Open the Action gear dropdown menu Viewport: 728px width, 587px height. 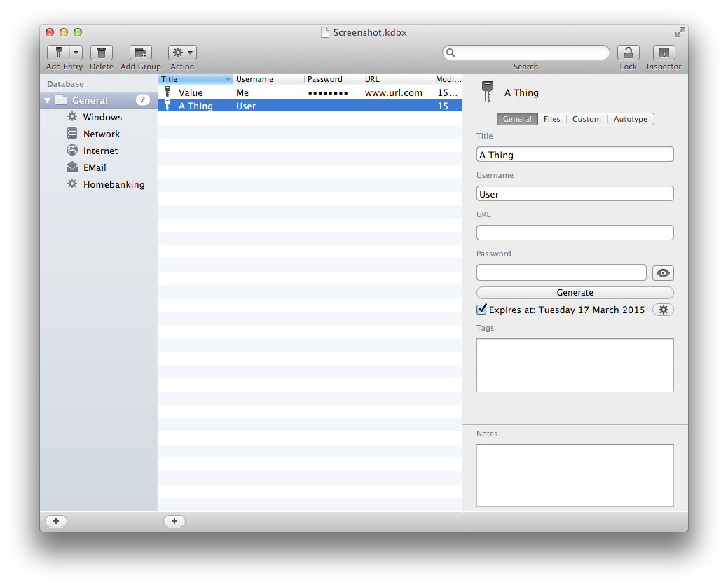pos(182,53)
